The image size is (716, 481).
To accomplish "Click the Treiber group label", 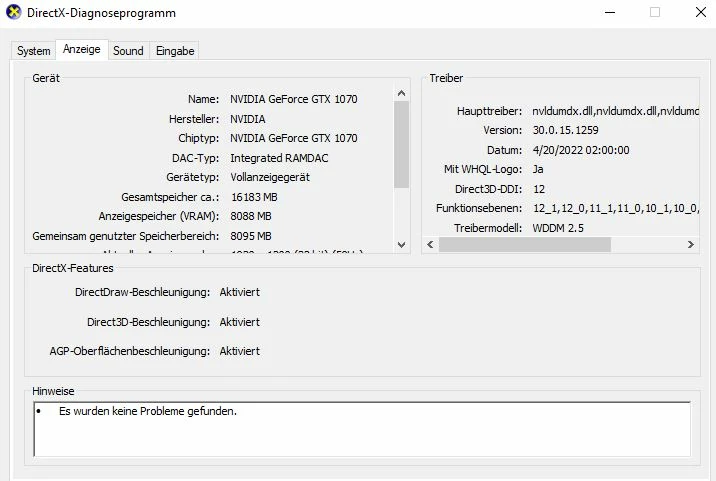I will [x=446, y=78].
